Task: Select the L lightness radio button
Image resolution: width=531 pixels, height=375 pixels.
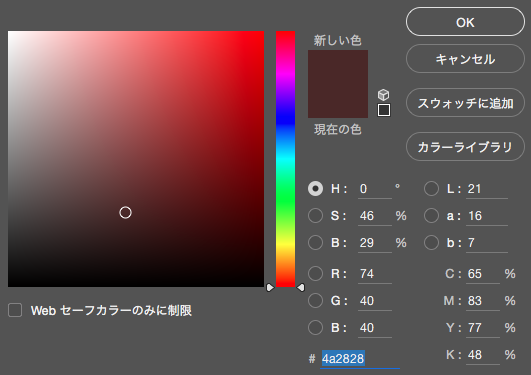Action: click(431, 189)
